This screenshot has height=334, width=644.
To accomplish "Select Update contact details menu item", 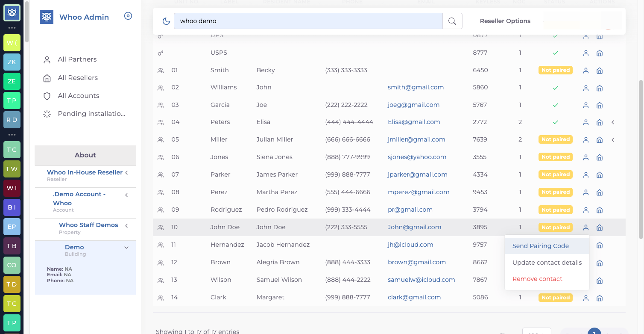I will (x=547, y=263).
